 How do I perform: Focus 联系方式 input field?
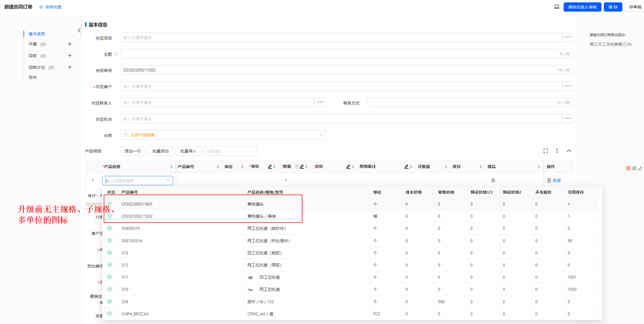pos(470,103)
